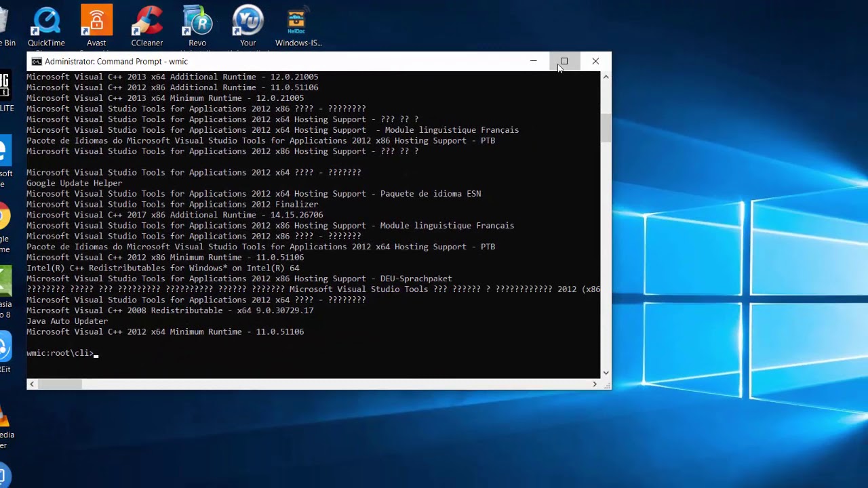
Task: Click the vertical scrollbar down arrow
Action: pyautogui.click(x=606, y=373)
